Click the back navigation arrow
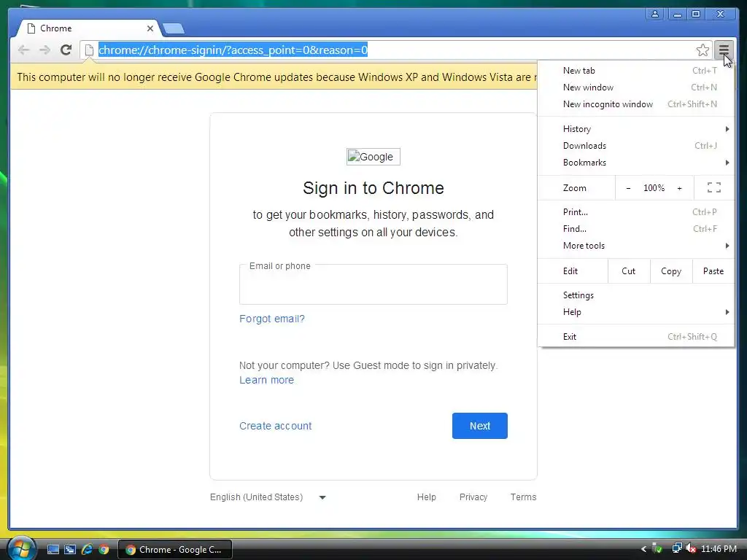The width and height of the screenshot is (747, 560). coord(23,50)
